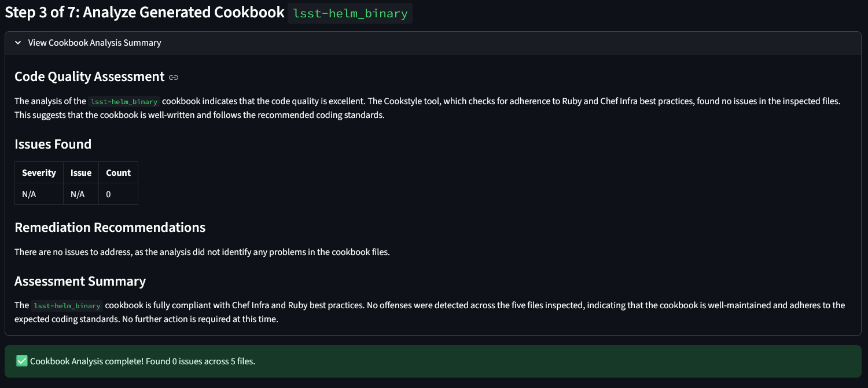Click the Code Quality Assessment heading
This screenshot has width=868, height=388.
pos(89,77)
